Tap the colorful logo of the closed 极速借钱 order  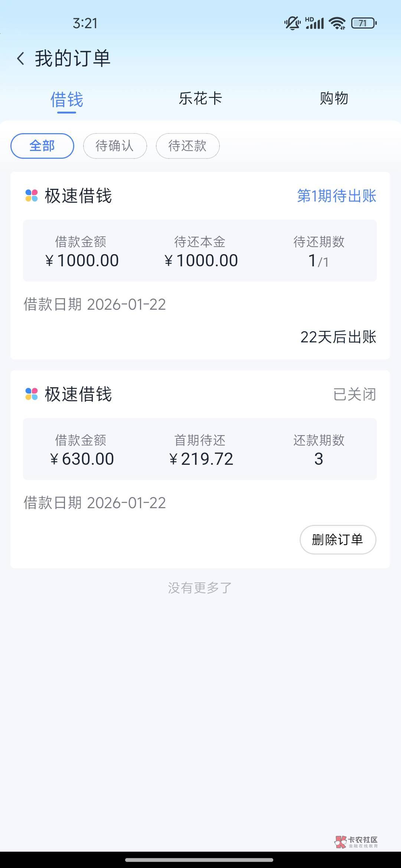point(32,394)
